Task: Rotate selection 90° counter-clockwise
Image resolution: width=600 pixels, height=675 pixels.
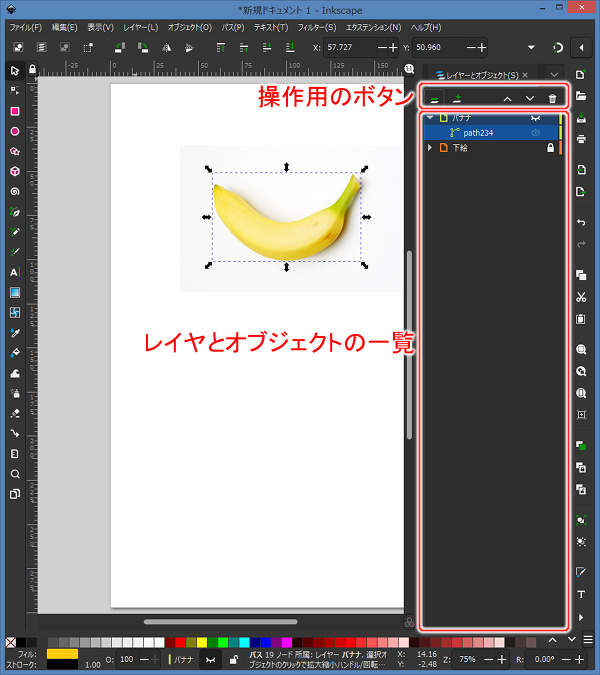Action: (x=120, y=47)
